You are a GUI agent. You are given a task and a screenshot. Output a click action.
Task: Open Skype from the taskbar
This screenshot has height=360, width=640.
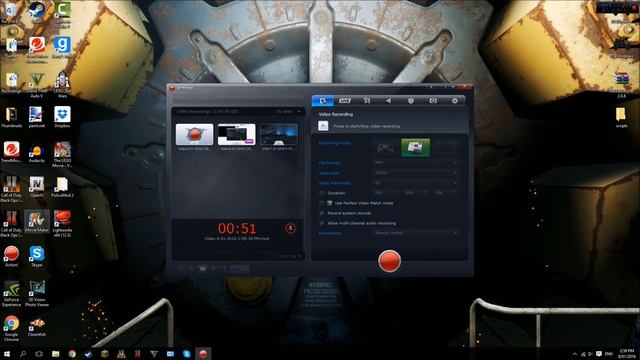tap(187, 354)
